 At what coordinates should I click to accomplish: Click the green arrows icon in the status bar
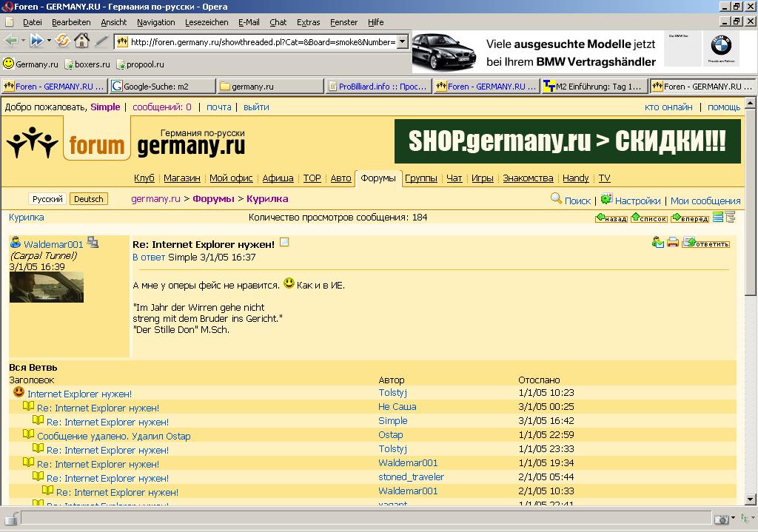pos(744,519)
